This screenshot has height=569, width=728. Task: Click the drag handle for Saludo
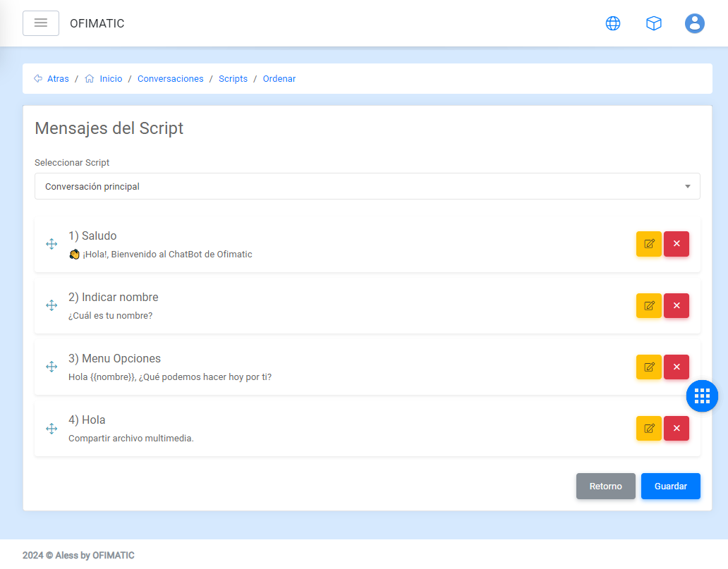(x=51, y=244)
